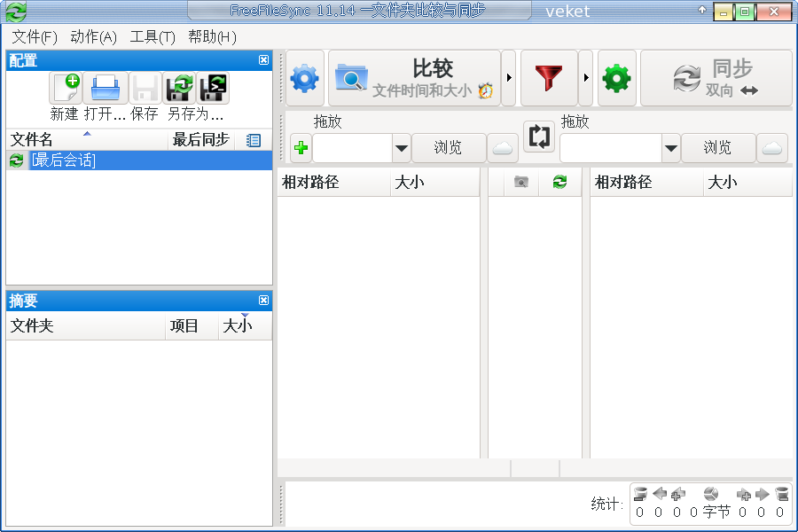Click the title bar up-arrow shade icon
This screenshot has height=532, width=798.
[702, 10]
